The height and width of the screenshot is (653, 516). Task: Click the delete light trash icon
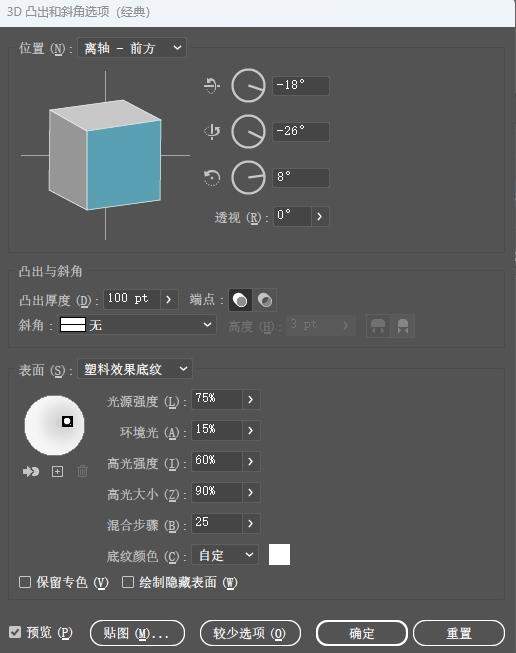click(82, 471)
